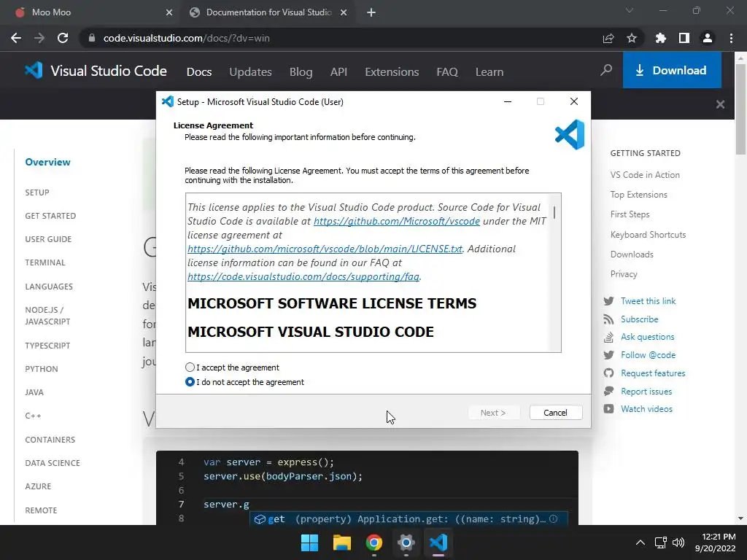Open Chrome from the taskbar
747x560 pixels.
[x=374, y=542]
